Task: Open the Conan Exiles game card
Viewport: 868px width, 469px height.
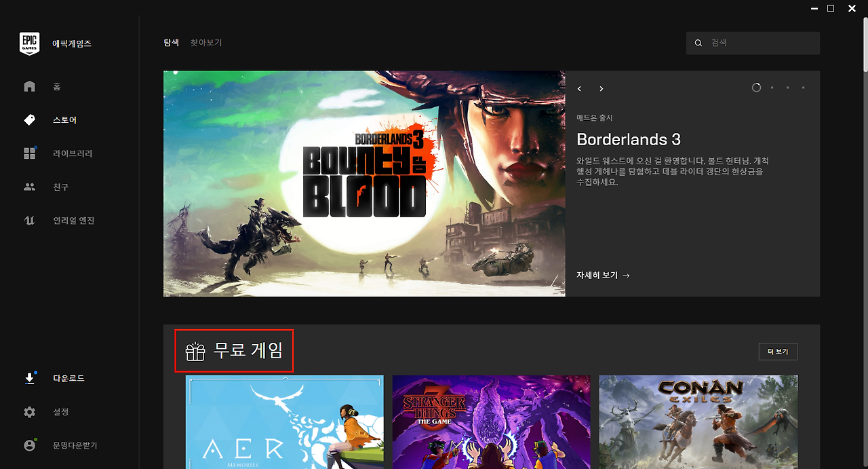Action: coord(698,422)
